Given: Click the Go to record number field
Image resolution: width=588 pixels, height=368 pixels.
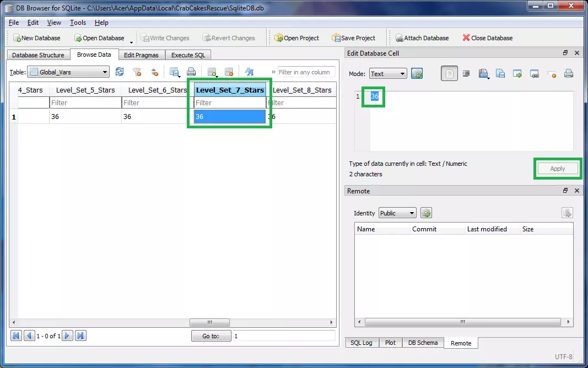Looking at the screenshot, I should pos(284,335).
